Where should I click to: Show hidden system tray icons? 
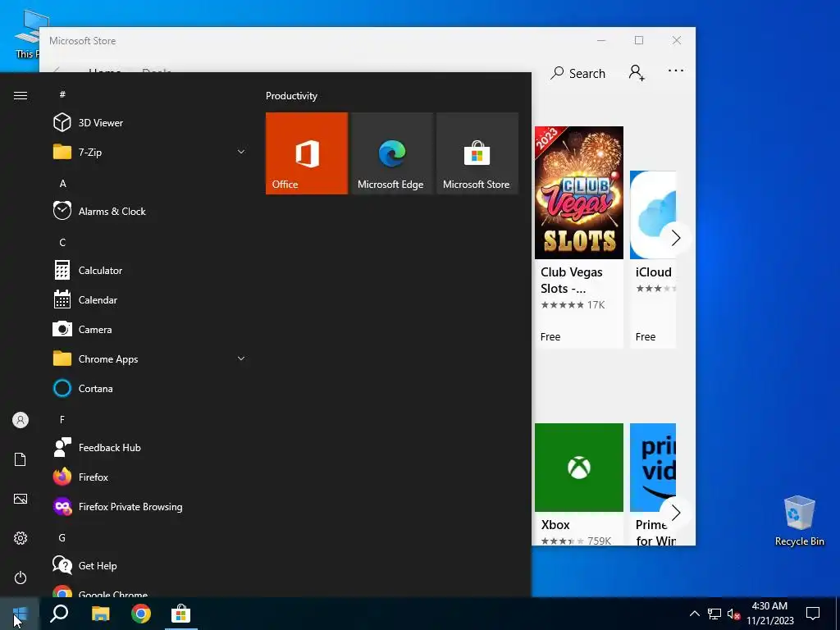[x=694, y=614]
